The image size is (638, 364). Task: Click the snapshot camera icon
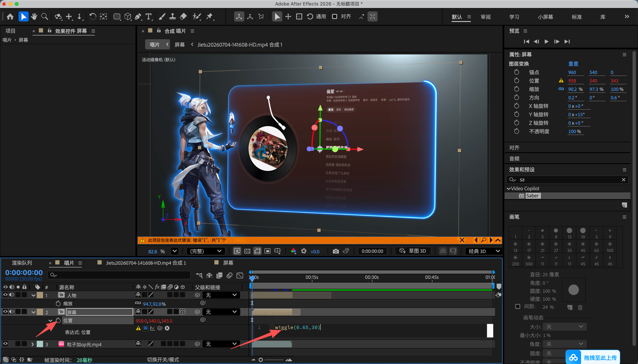[x=336, y=251]
